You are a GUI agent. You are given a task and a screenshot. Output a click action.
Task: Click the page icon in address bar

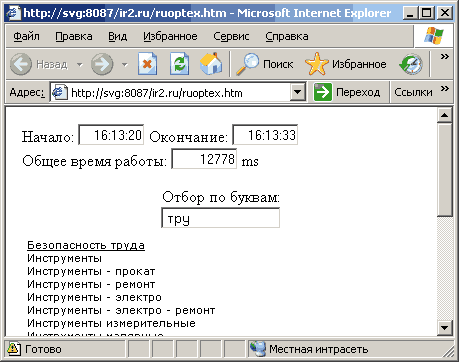click(59, 92)
